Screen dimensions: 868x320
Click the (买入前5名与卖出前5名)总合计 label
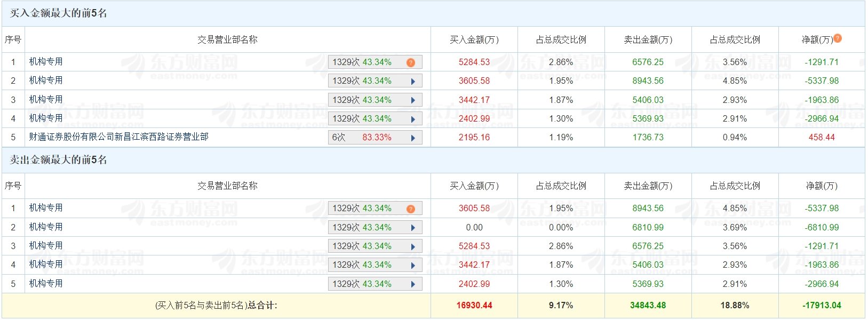coord(216,306)
